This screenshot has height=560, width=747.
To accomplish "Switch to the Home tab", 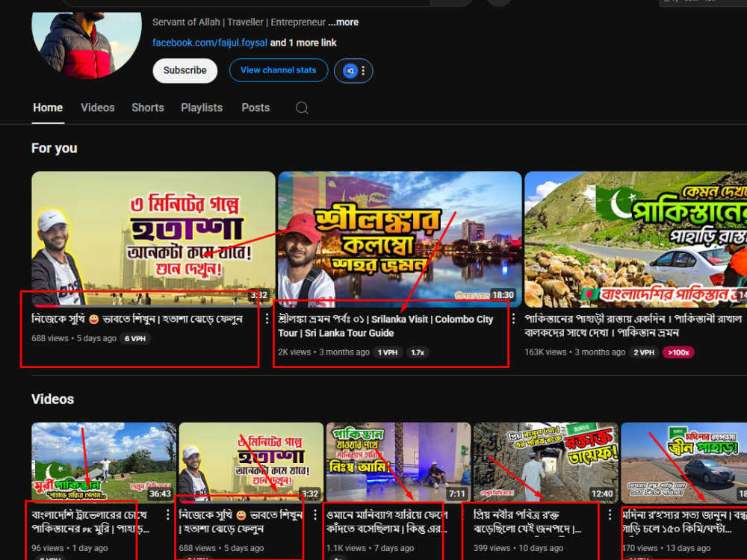I will (x=48, y=108).
